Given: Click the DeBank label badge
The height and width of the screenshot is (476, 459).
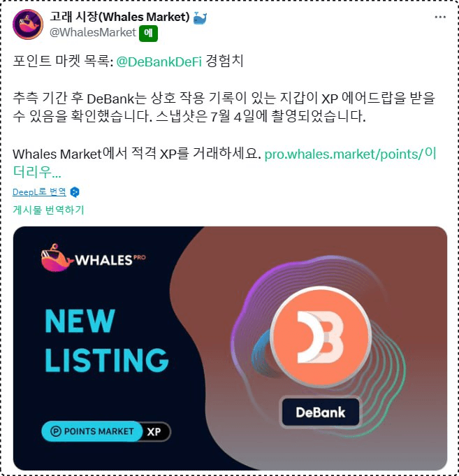Looking at the screenshot, I should [321, 412].
